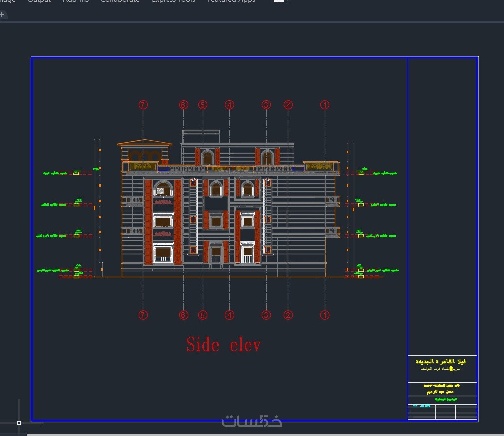504x436 pixels.
Task: Select bottom grid bubble number 3
Action: (266, 315)
